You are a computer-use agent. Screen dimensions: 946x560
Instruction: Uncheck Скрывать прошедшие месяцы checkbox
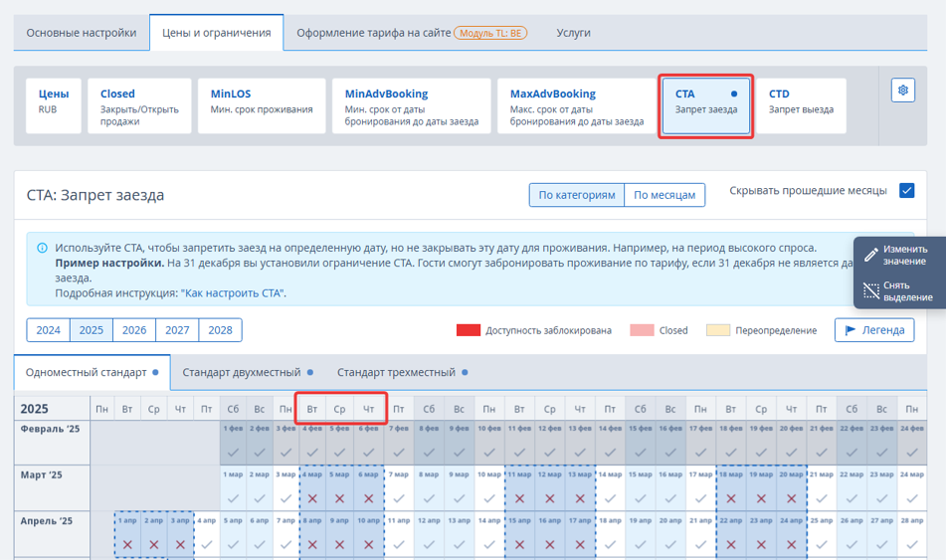click(907, 191)
